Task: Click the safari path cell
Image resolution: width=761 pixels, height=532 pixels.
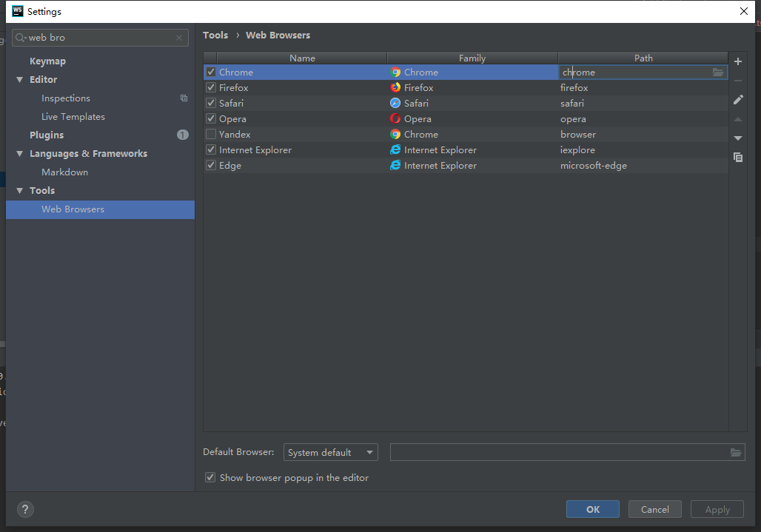Action: [643, 104]
